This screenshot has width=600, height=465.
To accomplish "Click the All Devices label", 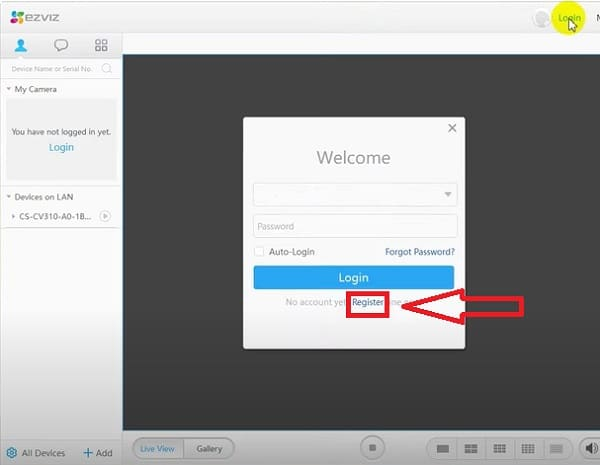I will [x=43, y=453].
